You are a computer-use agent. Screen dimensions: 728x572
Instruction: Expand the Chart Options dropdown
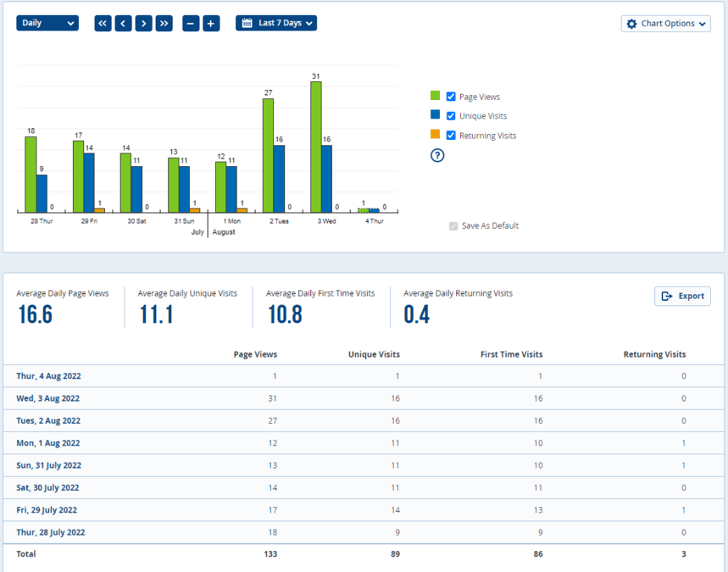click(x=666, y=23)
